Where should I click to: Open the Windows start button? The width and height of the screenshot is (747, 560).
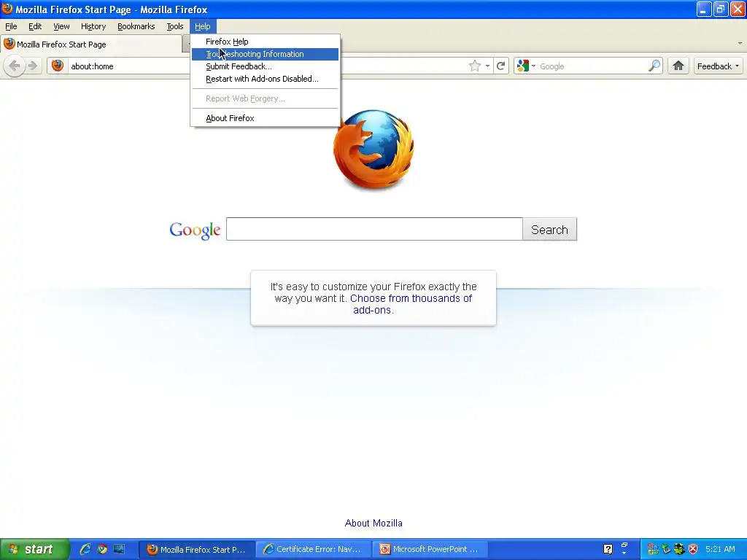pyautogui.click(x=35, y=549)
